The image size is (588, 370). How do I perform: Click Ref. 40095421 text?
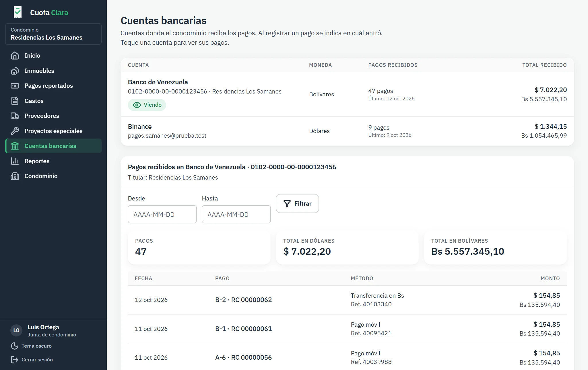(371, 333)
